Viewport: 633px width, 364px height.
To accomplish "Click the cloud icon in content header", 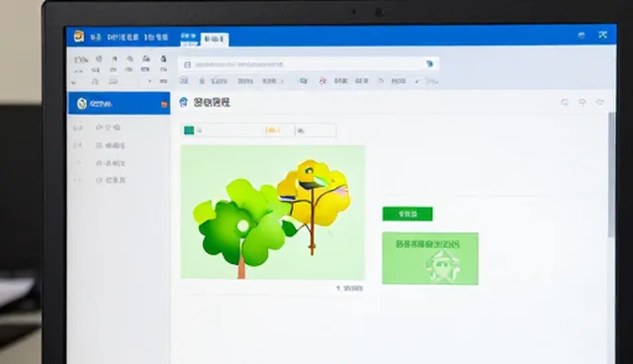I will click(x=565, y=102).
